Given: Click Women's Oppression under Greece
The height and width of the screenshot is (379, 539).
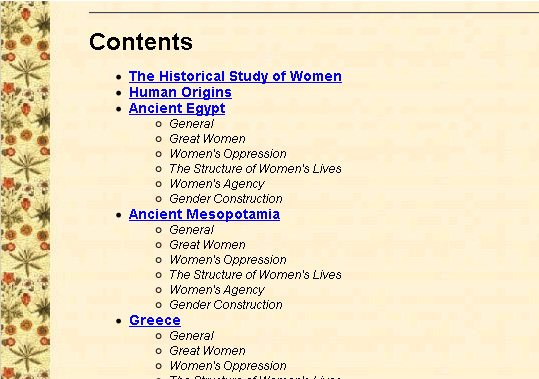Looking at the screenshot, I should pos(228,366).
